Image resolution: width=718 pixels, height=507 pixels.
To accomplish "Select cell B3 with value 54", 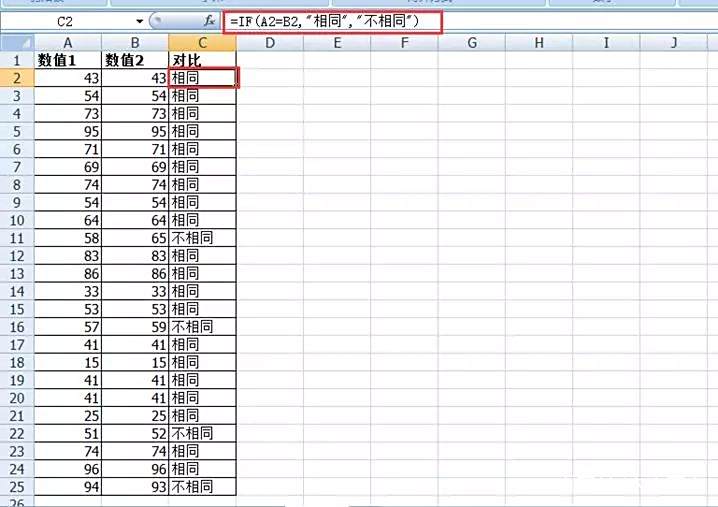I will [135, 96].
